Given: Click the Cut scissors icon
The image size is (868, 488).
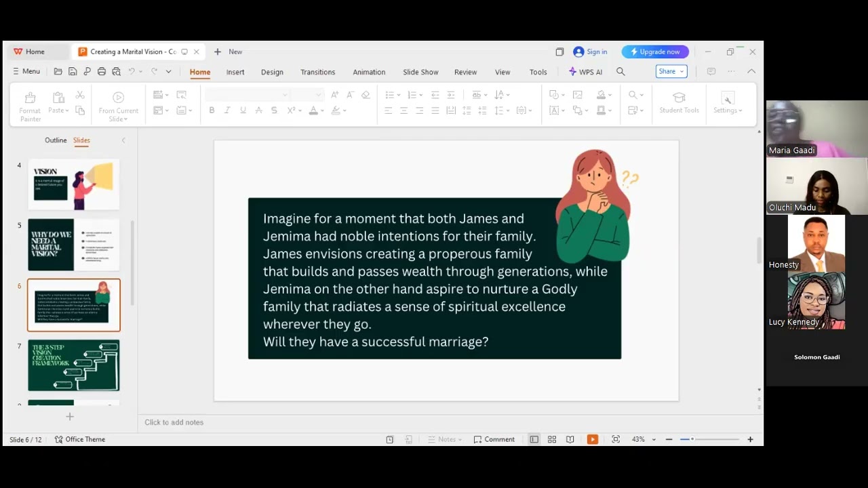Looking at the screenshot, I should click(80, 96).
